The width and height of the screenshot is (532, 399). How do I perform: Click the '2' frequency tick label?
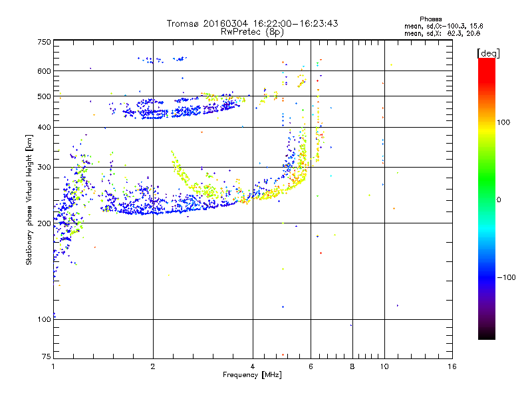click(x=153, y=366)
